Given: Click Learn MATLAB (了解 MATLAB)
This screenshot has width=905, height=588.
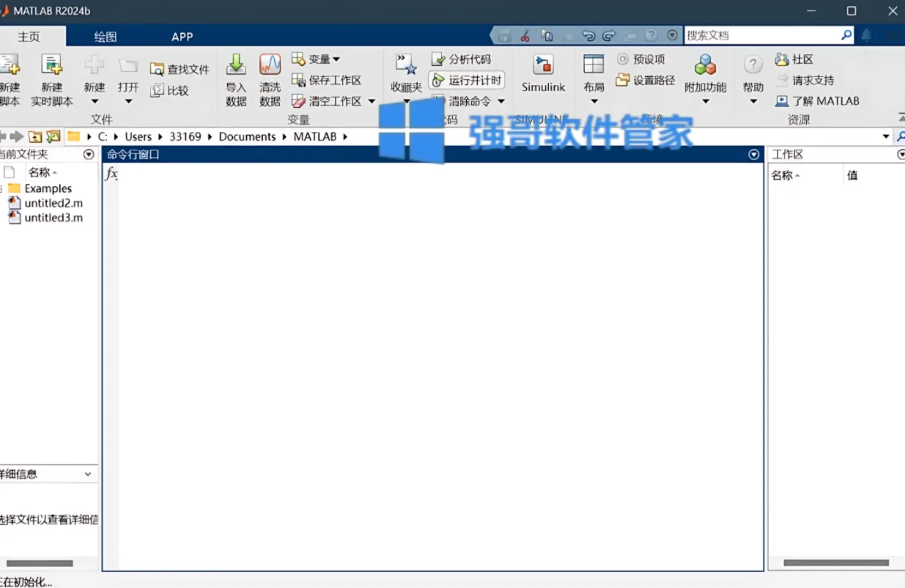Looking at the screenshot, I should [x=818, y=101].
